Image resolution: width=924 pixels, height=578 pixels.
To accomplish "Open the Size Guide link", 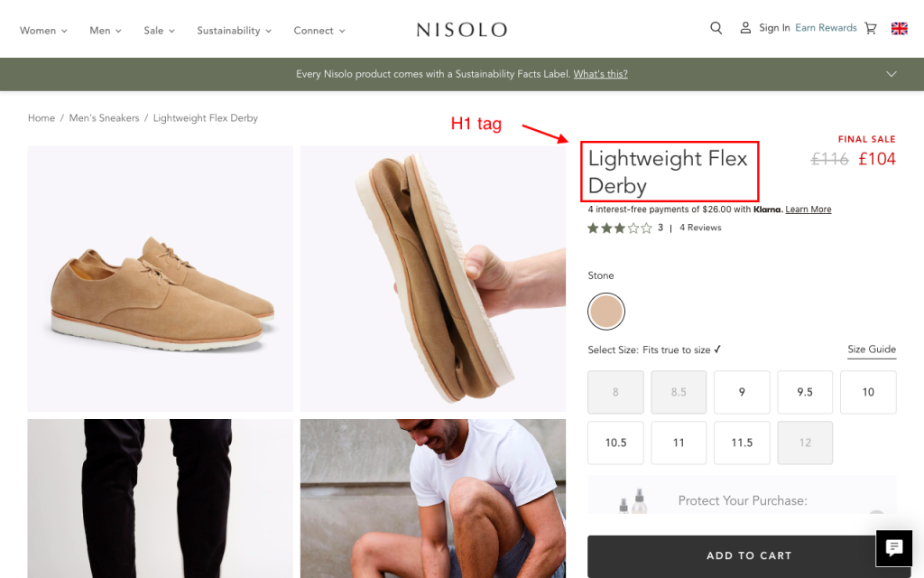I will coord(872,350).
